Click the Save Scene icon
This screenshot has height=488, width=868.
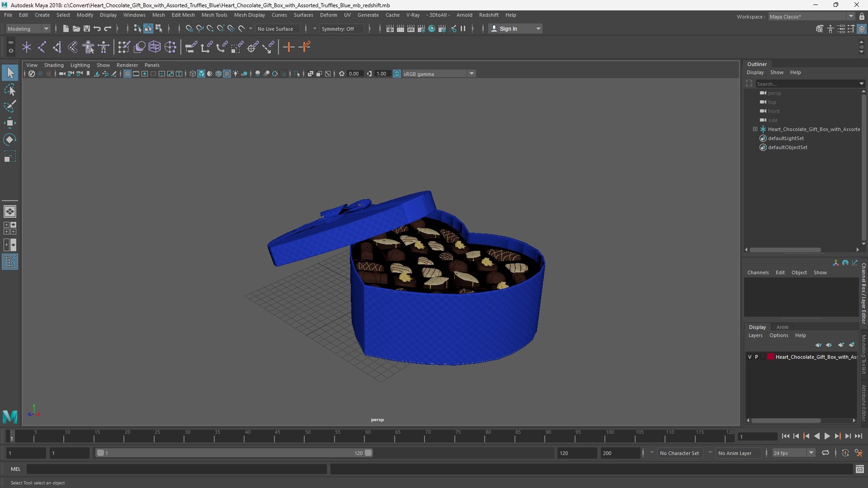tap(86, 28)
